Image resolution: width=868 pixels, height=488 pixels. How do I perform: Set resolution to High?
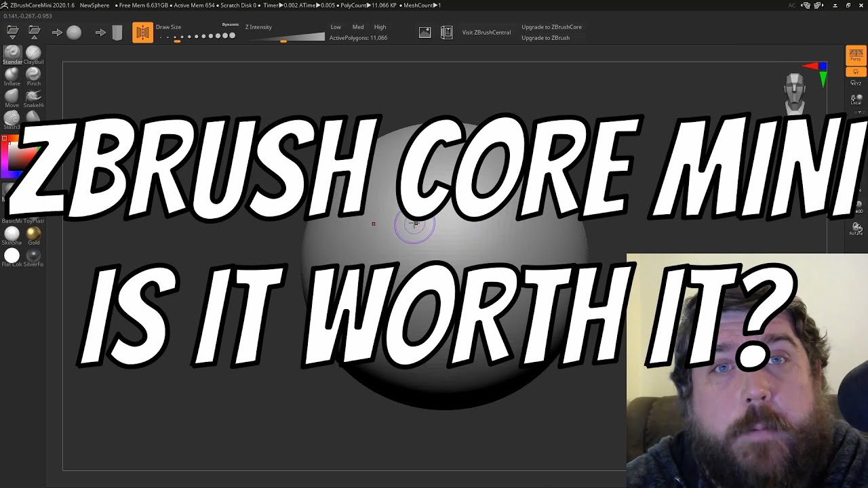pyautogui.click(x=380, y=27)
